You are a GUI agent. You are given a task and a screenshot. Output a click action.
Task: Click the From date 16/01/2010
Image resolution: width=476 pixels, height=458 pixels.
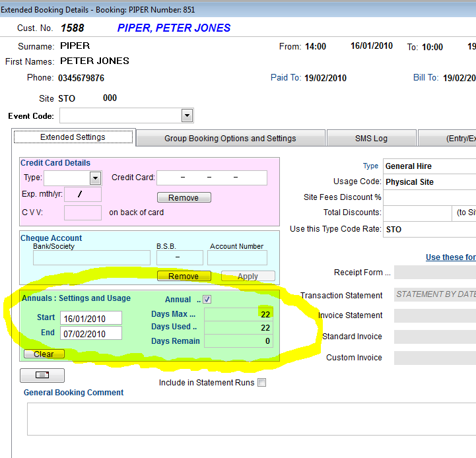coord(372,46)
